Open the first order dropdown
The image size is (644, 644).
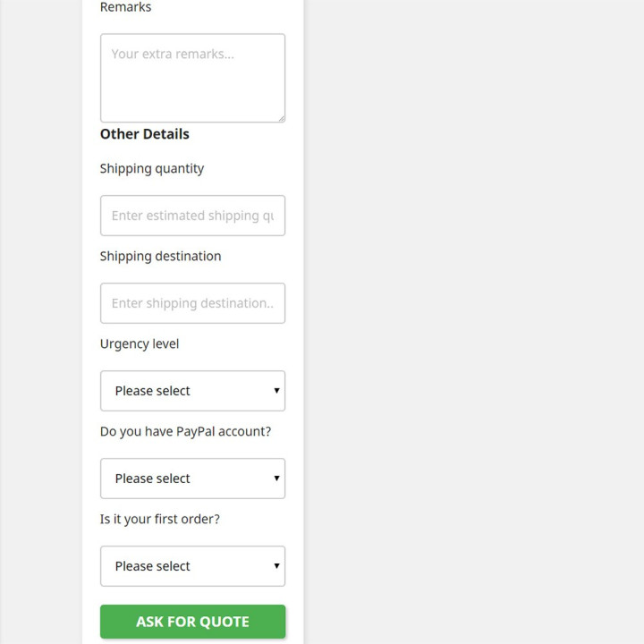(x=192, y=566)
